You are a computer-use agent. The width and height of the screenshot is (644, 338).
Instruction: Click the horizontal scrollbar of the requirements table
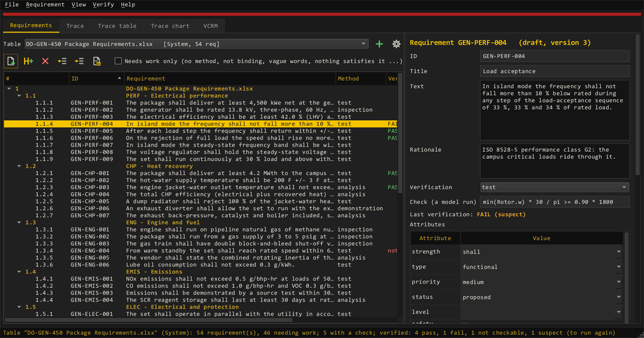149,319
